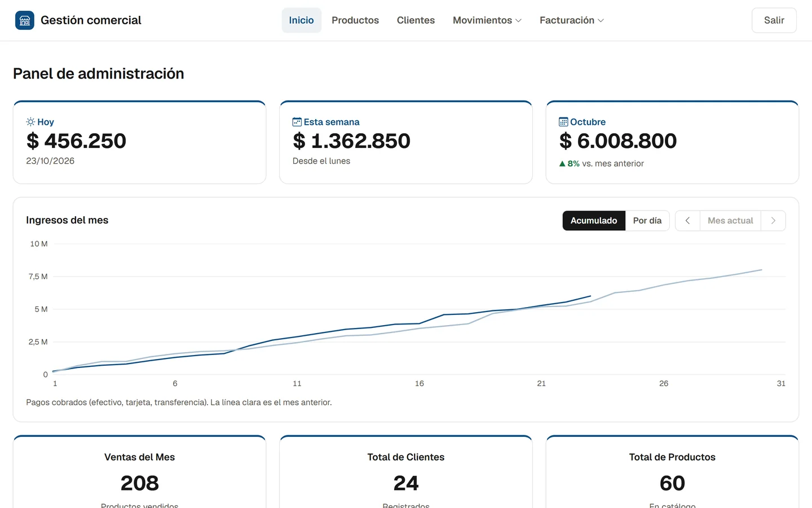Click the calendar icon beside Esta semana

[x=297, y=122]
